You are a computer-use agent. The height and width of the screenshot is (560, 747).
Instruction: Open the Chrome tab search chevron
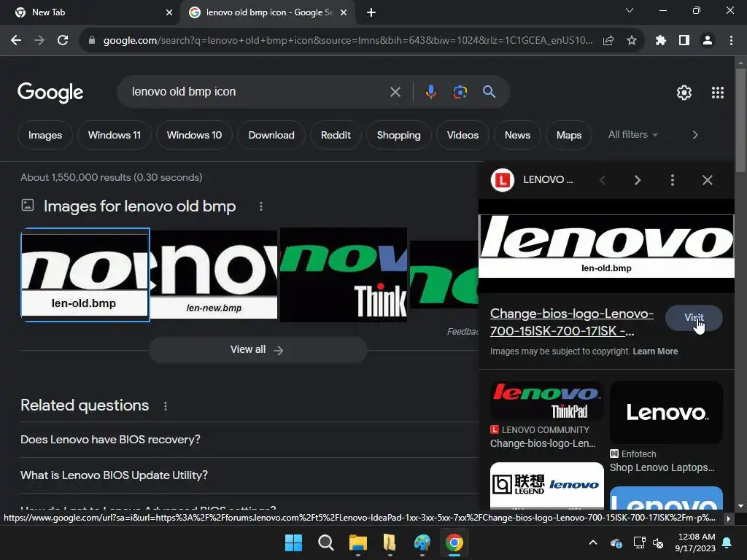(x=630, y=10)
